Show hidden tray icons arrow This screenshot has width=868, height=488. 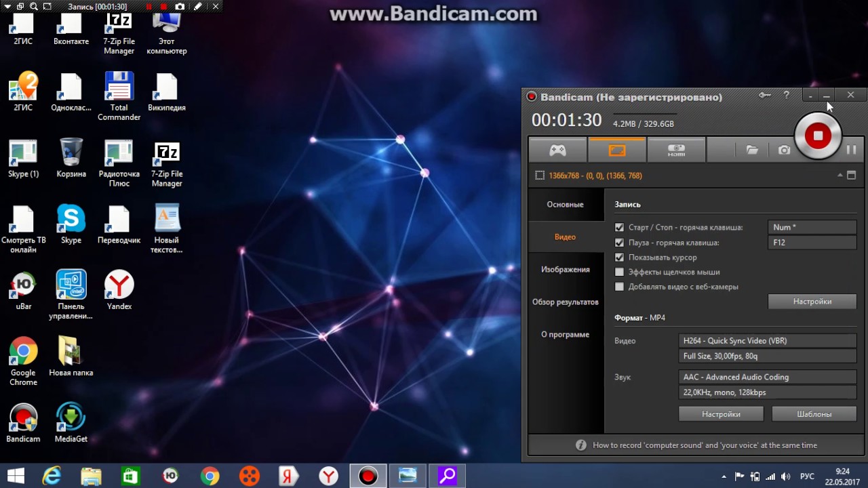click(x=724, y=476)
